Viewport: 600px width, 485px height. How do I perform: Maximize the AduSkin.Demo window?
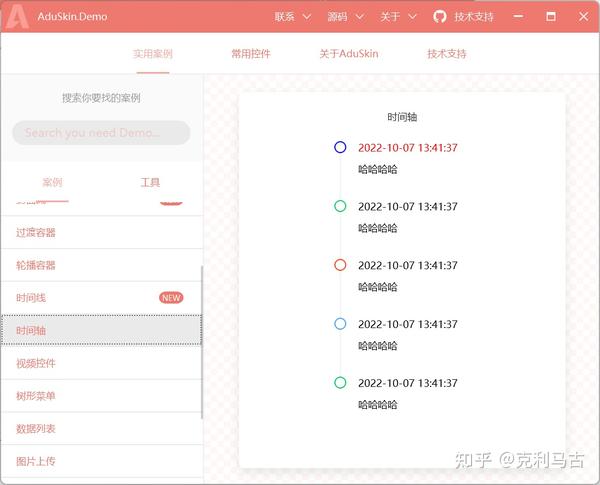pos(551,16)
